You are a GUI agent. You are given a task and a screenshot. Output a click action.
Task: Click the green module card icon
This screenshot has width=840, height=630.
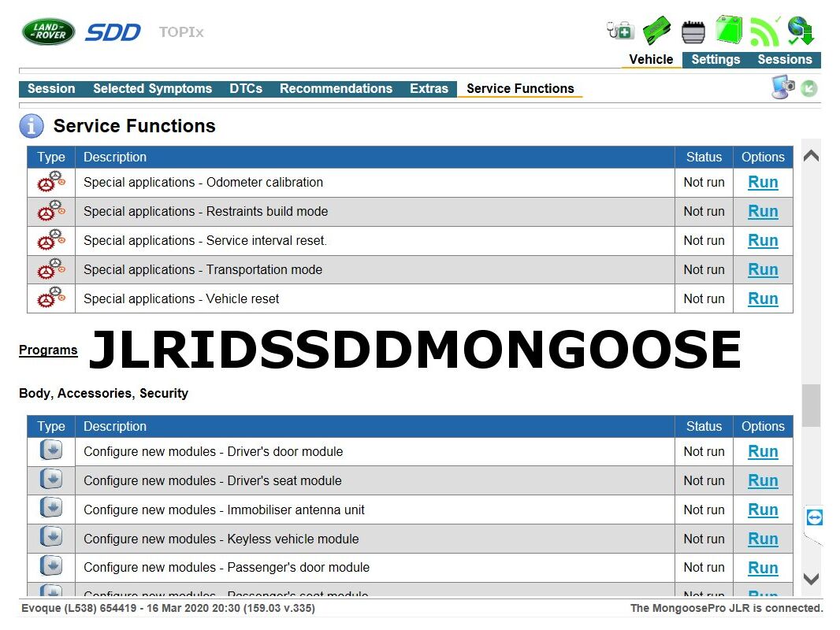656,30
